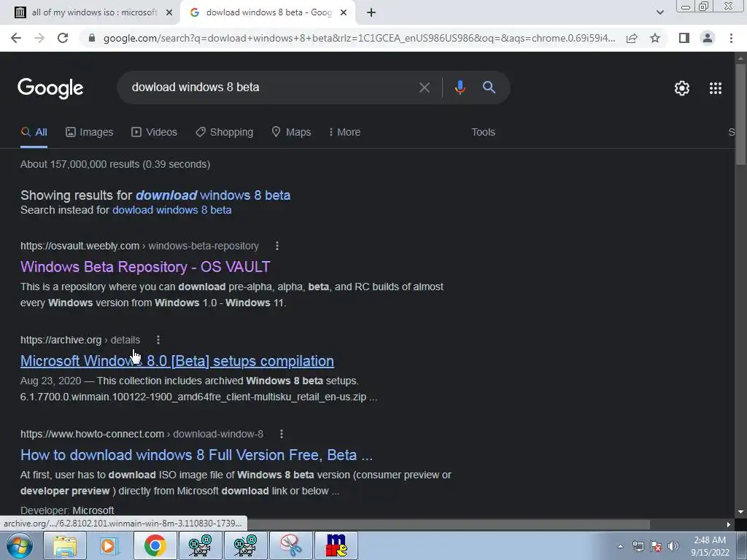Open Chrome side panel icon

pos(684,38)
